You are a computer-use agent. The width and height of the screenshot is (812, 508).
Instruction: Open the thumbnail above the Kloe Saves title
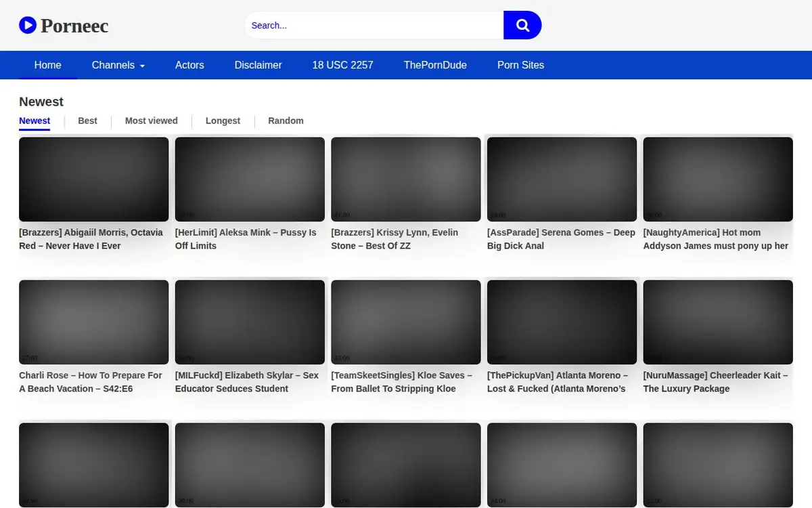click(x=406, y=322)
